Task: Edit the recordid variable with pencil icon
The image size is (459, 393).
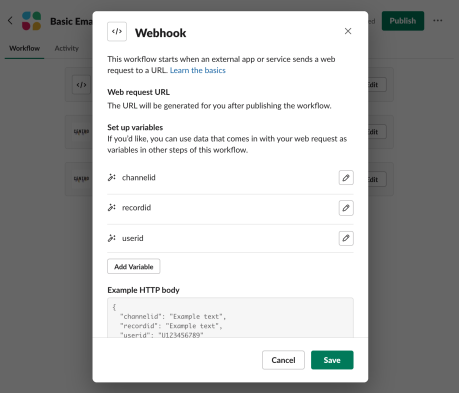Action: 346,208
